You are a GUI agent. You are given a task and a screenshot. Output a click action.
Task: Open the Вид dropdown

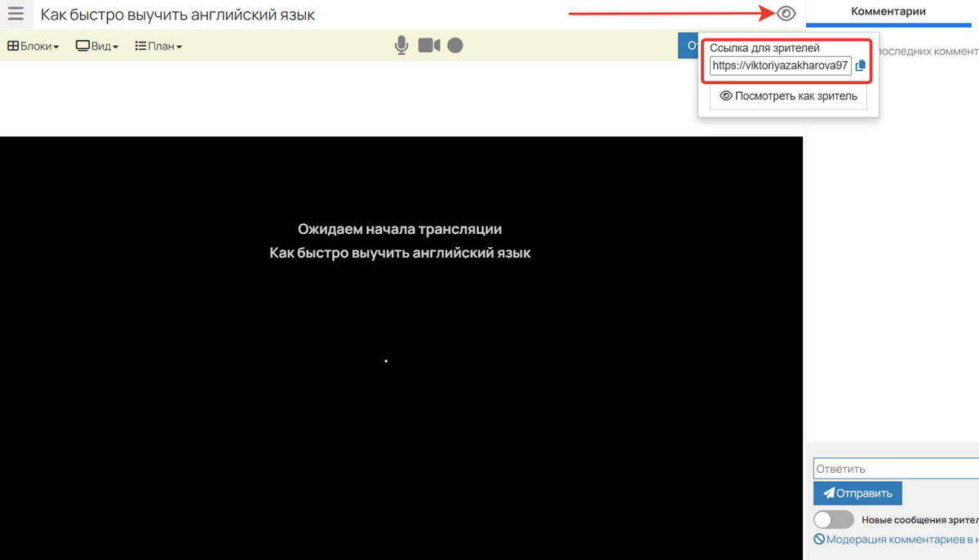97,46
